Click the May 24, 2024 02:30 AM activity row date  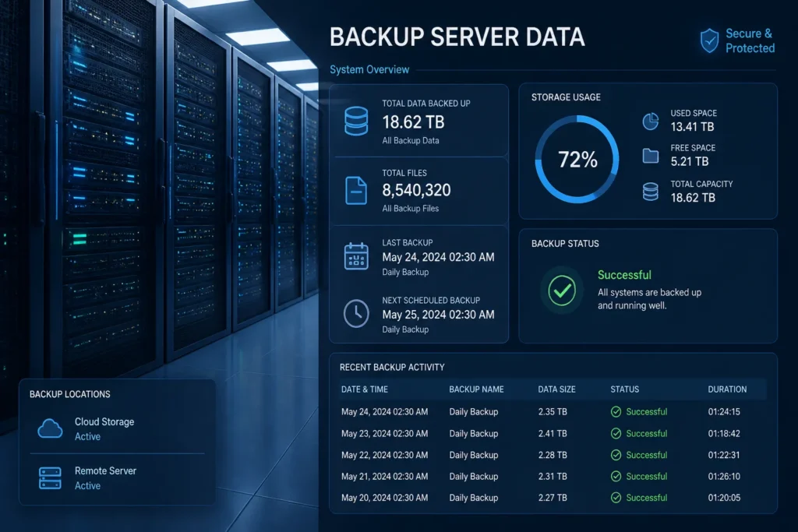click(384, 411)
